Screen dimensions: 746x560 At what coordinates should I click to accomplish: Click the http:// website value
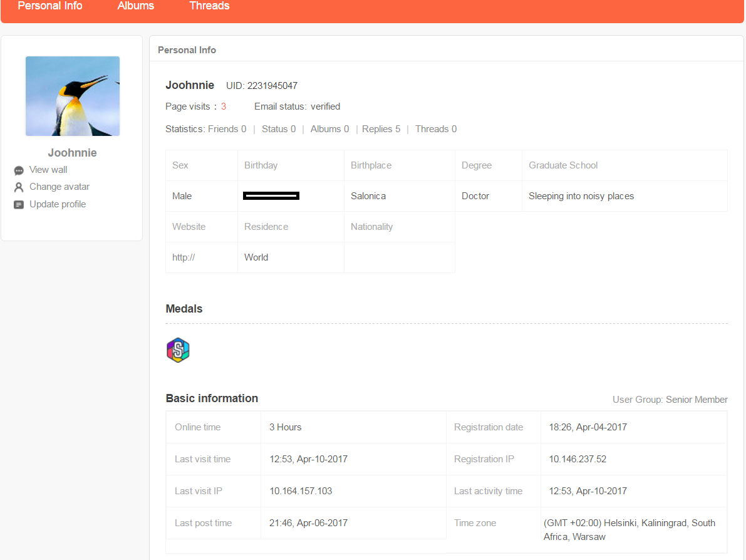tap(184, 257)
